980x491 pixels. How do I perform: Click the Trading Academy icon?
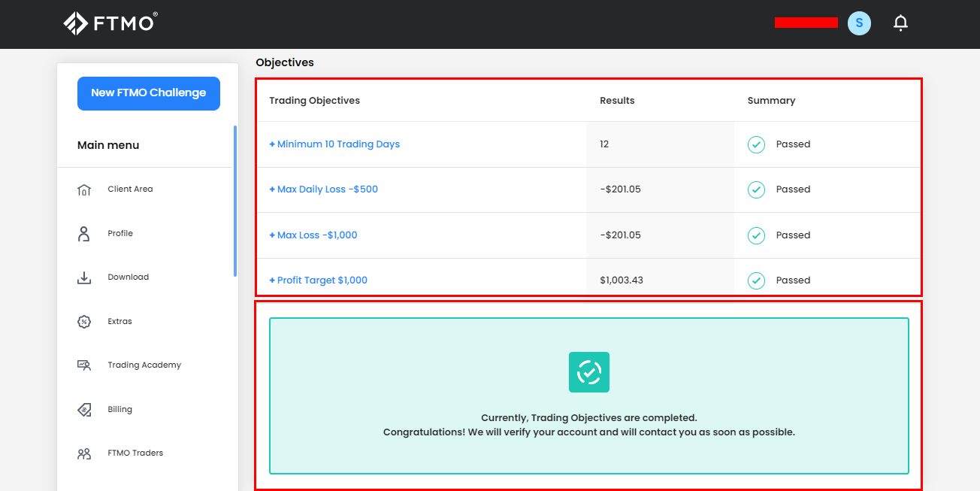click(x=84, y=365)
